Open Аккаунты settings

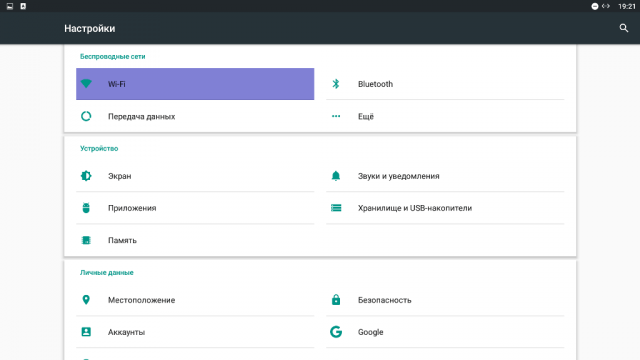pos(195,332)
